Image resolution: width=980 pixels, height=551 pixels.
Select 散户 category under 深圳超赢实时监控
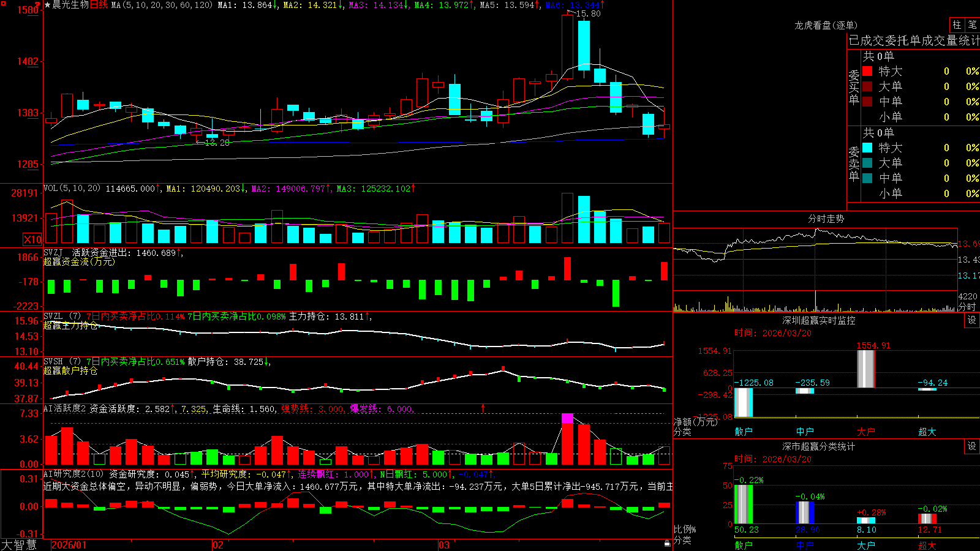744,432
